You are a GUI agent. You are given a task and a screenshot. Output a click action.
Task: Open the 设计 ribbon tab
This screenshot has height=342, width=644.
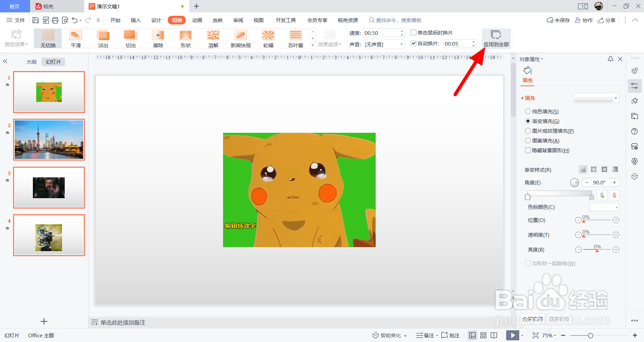click(156, 20)
